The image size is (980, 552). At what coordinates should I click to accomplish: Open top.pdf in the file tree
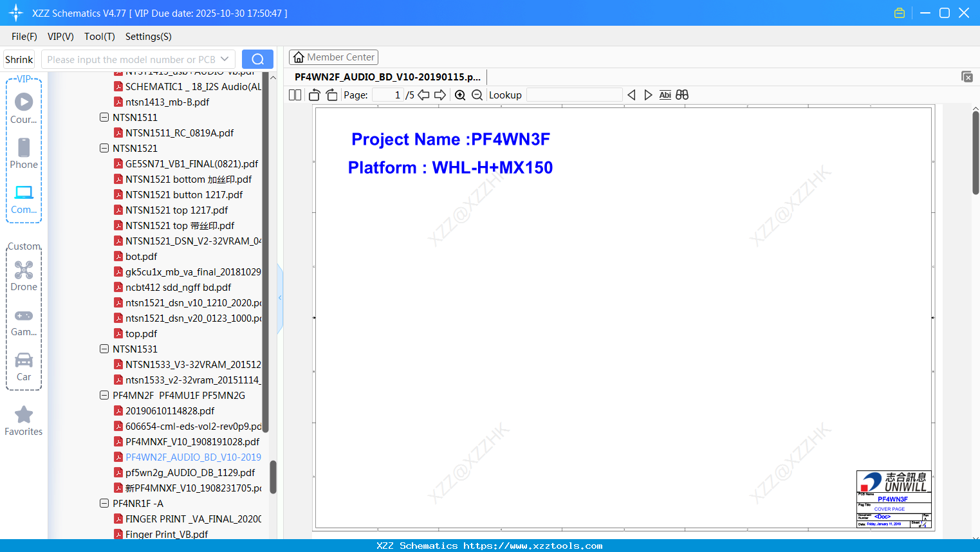141,333
